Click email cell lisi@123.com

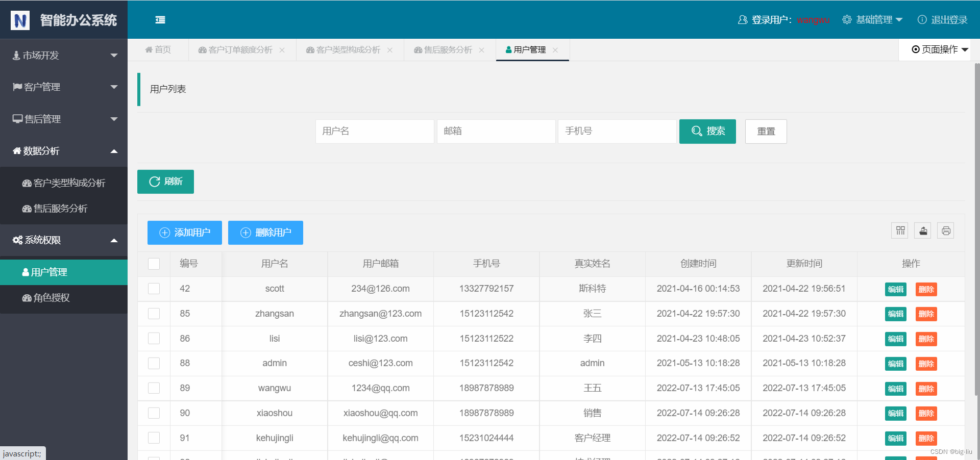pos(381,339)
